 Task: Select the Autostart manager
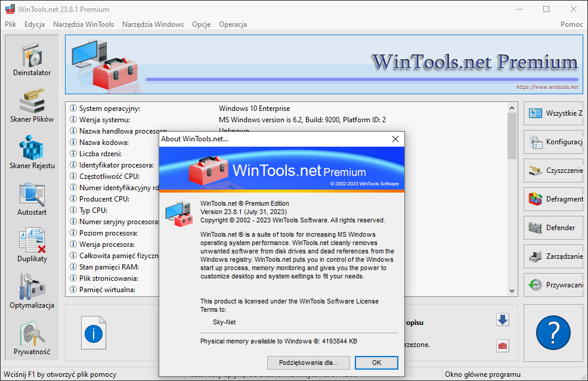tap(32, 199)
